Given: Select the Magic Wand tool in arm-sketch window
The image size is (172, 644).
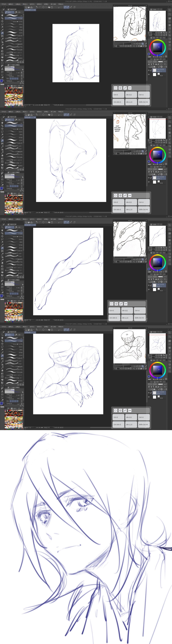Looking at the screenshot, I should click(2, 27).
